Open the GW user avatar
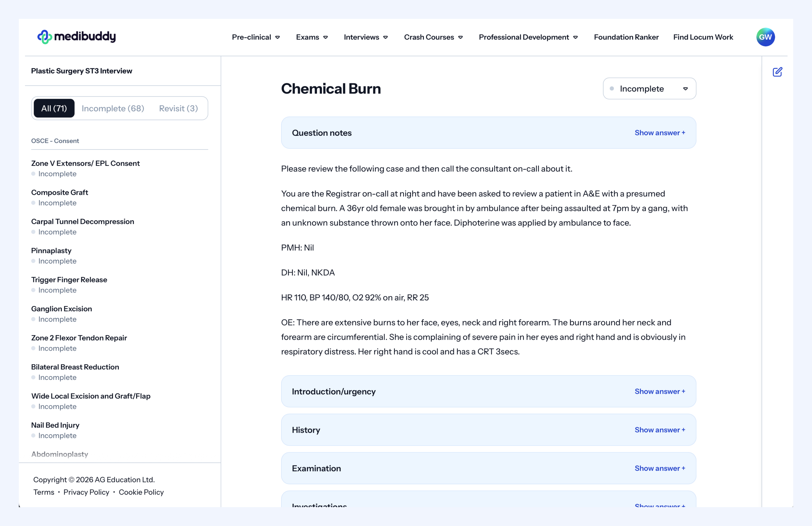The width and height of the screenshot is (812, 526). pos(765,37)
